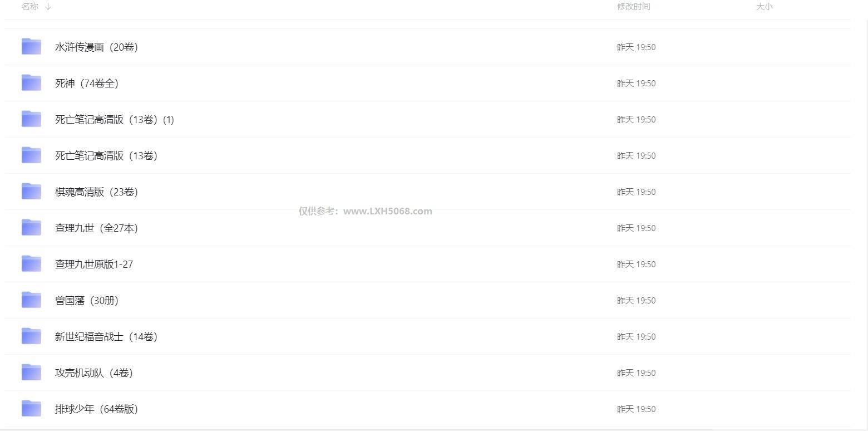Open the 攻壳机动队（4卷）folder name
The height and width of the screenshot is (431, 868).
tap(94, 373)
